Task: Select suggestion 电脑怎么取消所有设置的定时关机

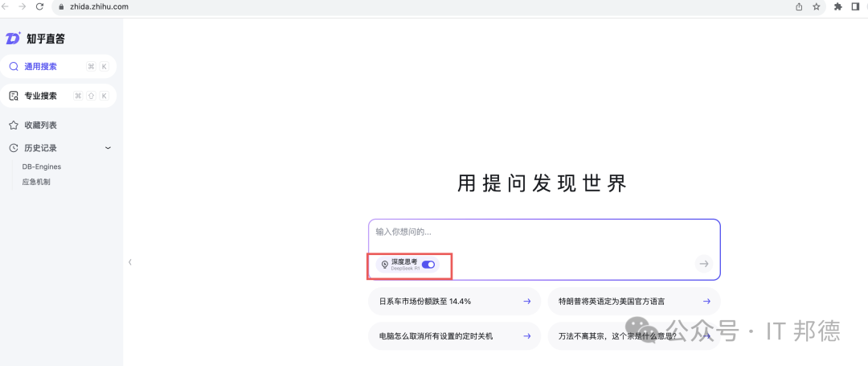Action: [454, 336]
